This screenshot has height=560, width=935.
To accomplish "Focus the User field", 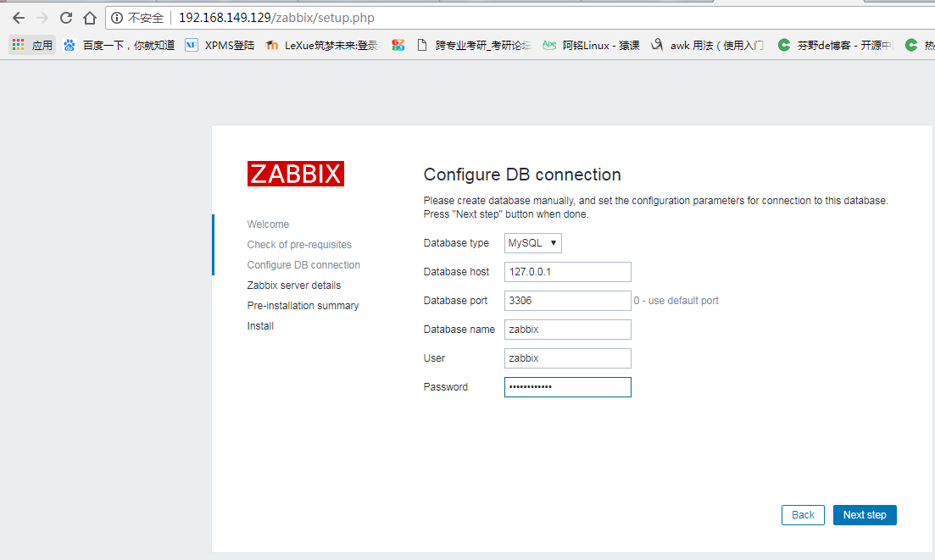I will point(568,358).
